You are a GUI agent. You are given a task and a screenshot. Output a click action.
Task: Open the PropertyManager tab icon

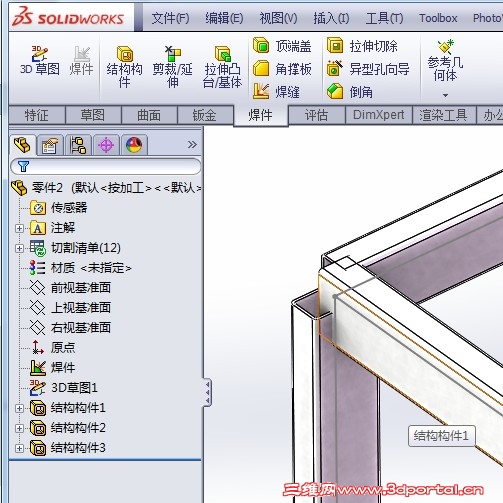pos(50,145)
